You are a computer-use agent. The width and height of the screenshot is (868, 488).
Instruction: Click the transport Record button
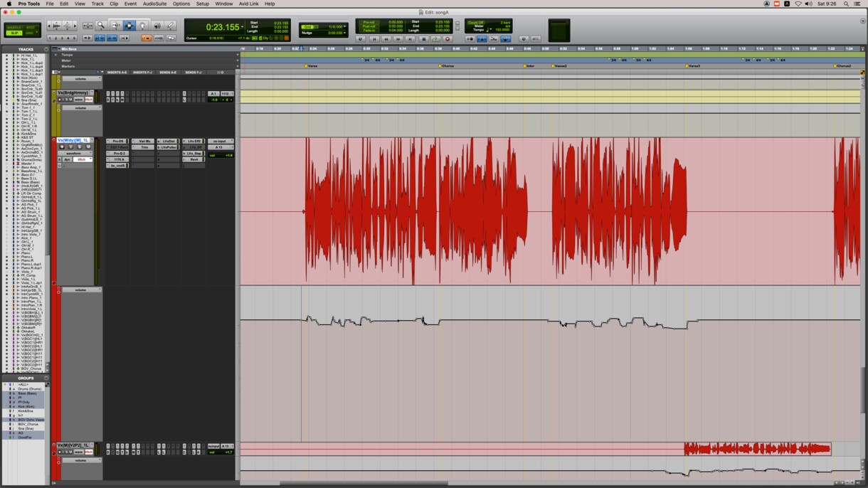click(x=448, y=39)
